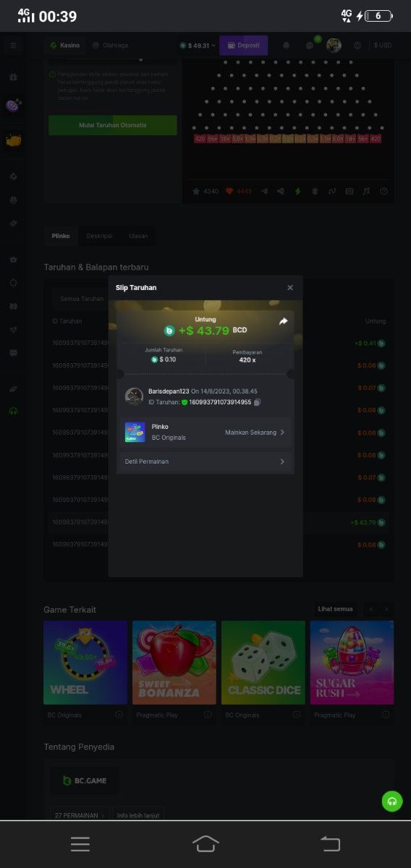Open live support headset button
411x868 pixels.
(x=392, y=801)
